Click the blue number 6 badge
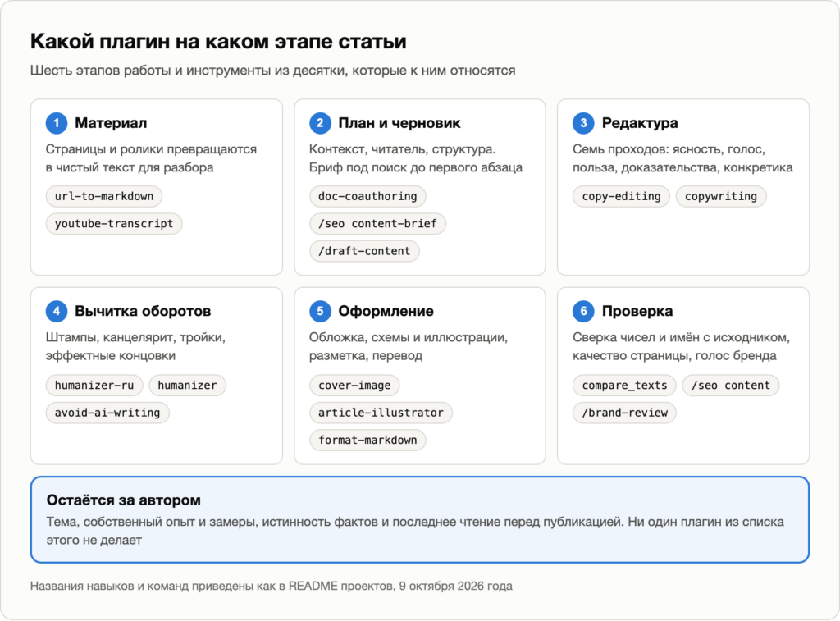 (x=583, y=311)
